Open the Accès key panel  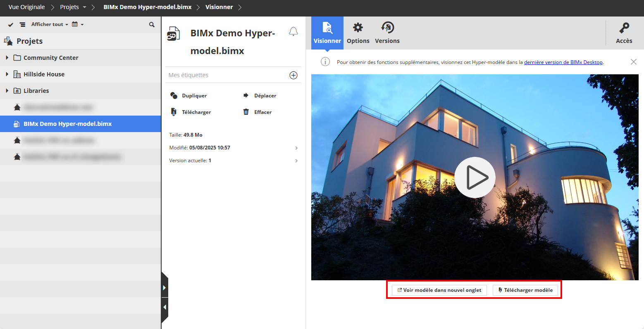click(624, 33)
